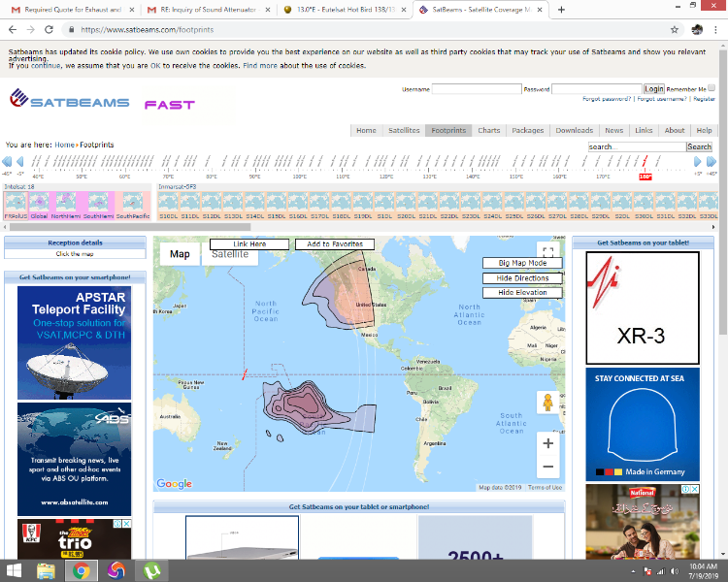Jump back 45 degrees with double-left arrow
Screen dimensions: 728x582
coord(7,162)
